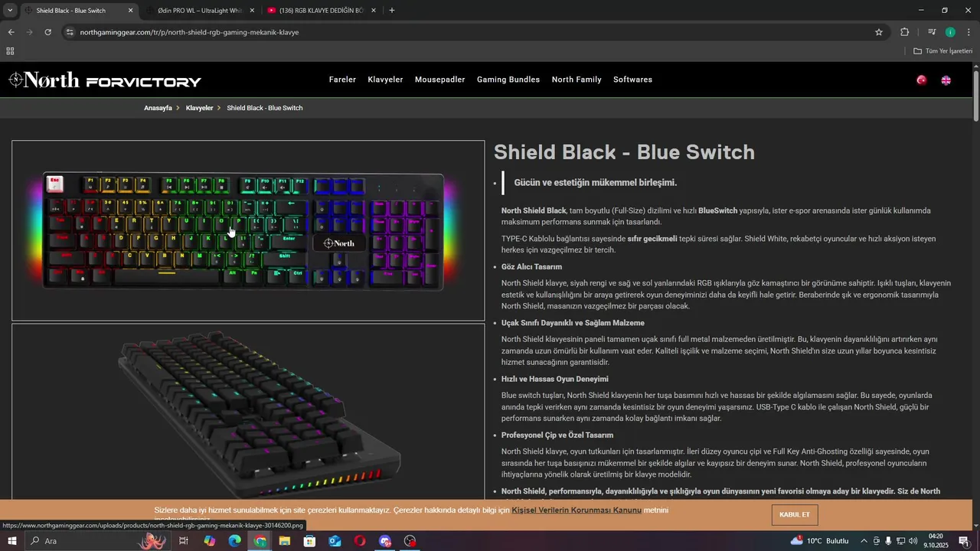Launch Microsoft Copilot from the taskbar
The width and height of the screenshot is (980, 551).
coord(209,541)
